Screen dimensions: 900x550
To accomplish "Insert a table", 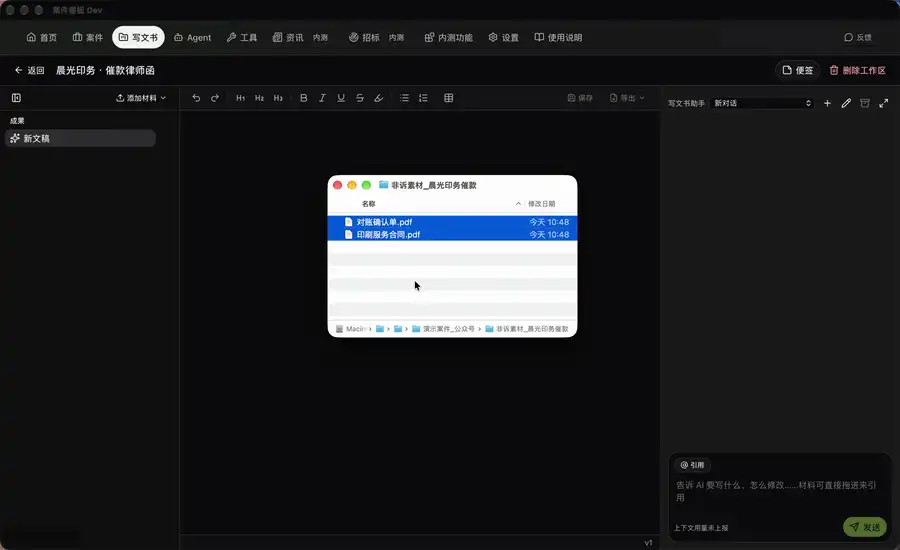I will point(449,98).
